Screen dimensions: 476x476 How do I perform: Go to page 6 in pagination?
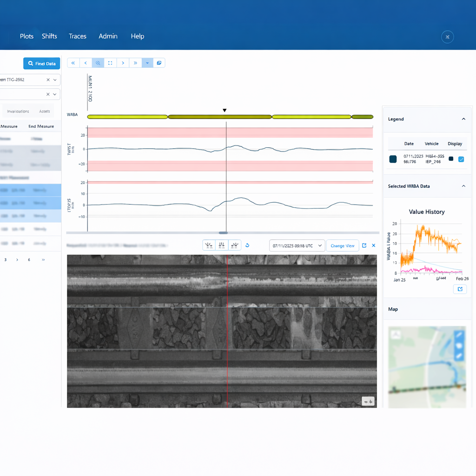(29, 260)
